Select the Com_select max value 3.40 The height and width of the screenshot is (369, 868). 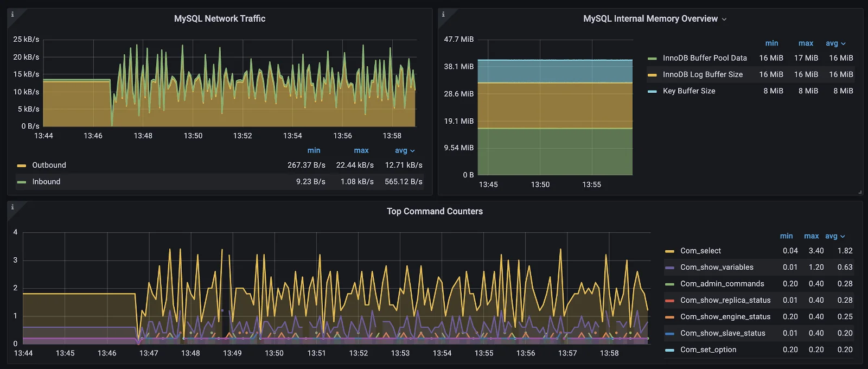coord(816,251)
